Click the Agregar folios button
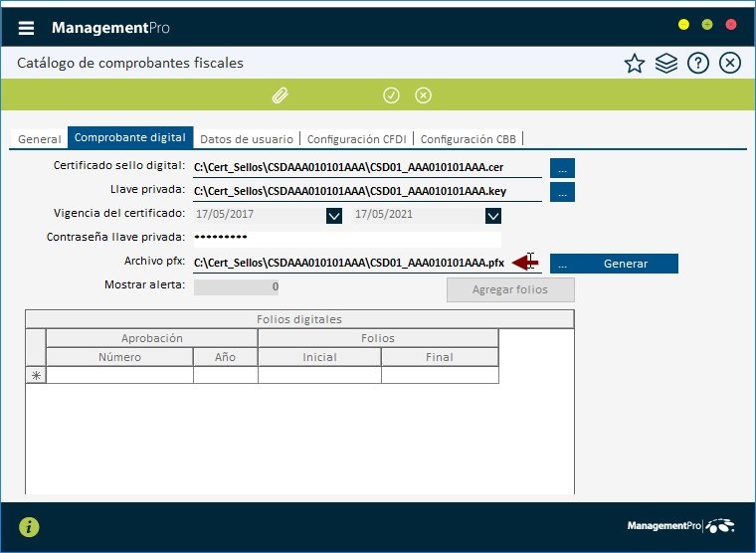Viewport: 756px width, 553px height. tap(510, 289)
